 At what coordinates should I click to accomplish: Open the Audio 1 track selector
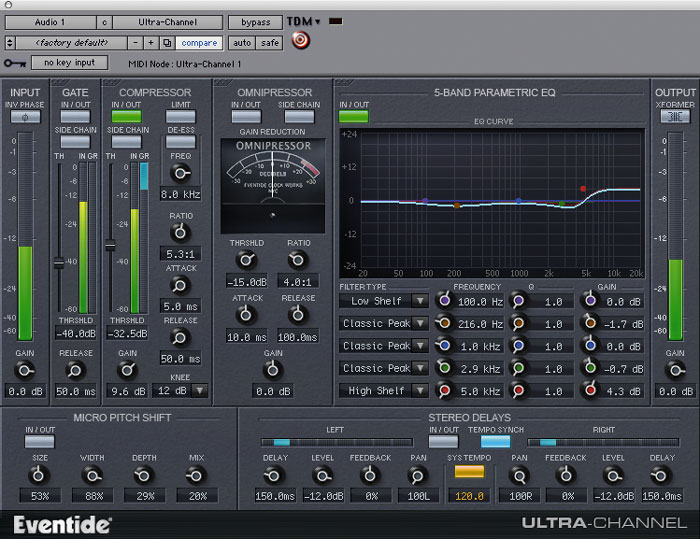[50, 21]
